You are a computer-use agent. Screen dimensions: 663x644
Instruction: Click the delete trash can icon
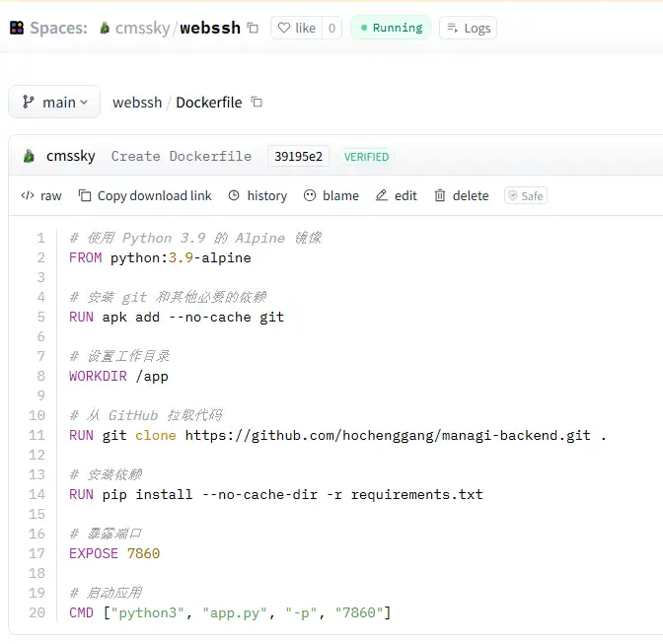[x=440, y=195]
